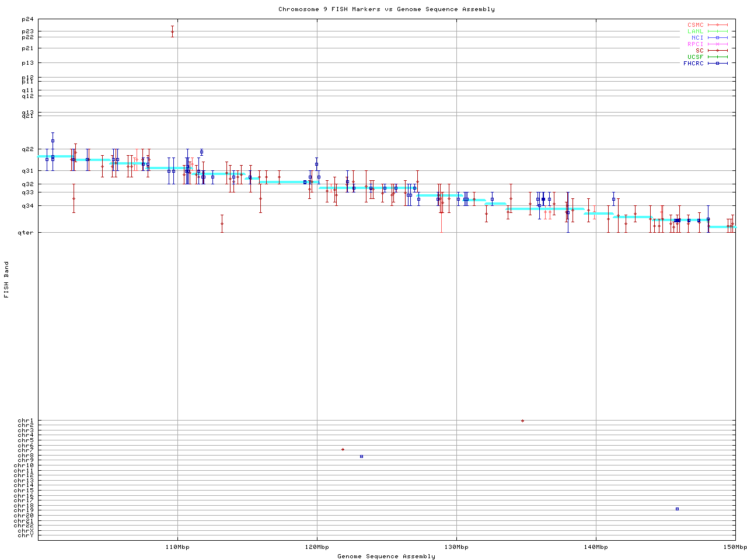Click the chart title text
This screenshot has width=747, height=560.
(x=386, y=9)
